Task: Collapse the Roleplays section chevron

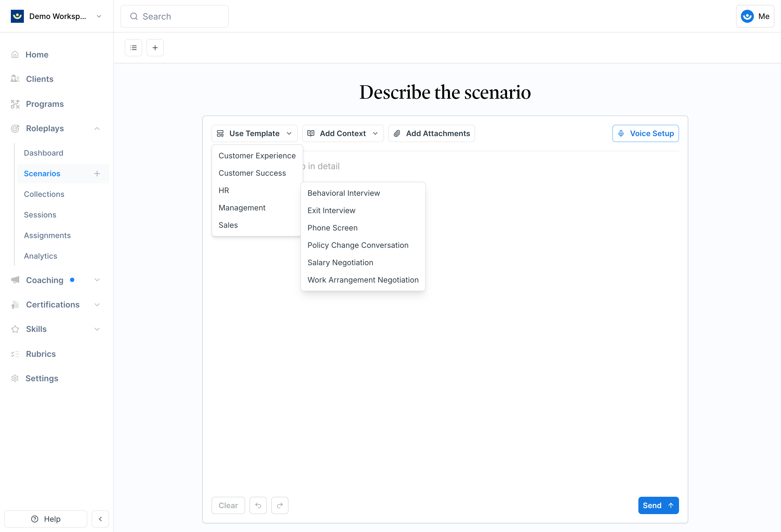Action: click(97, 128)
